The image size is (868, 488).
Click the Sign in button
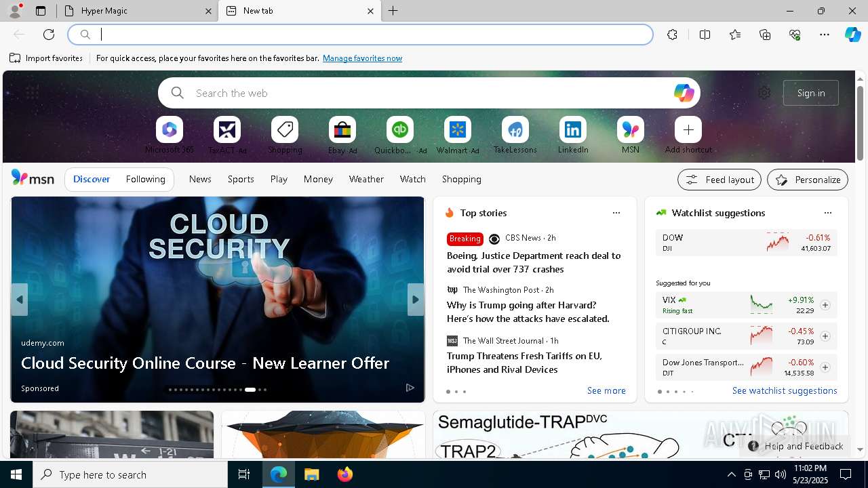pos(811,93)
